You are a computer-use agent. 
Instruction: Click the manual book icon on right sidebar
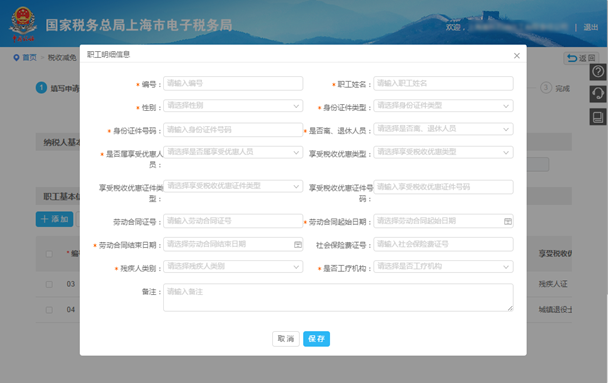pos(598,117)
